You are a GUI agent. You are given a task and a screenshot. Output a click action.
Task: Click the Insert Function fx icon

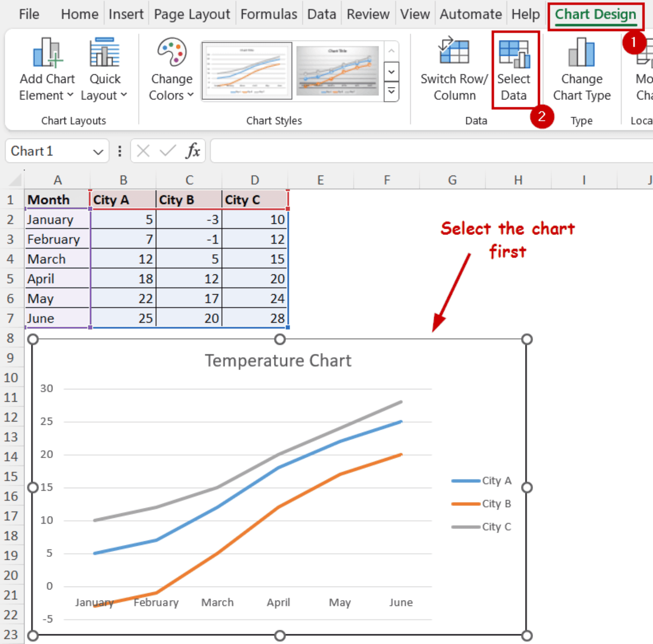pyautogui.click(x=193, y=151)
